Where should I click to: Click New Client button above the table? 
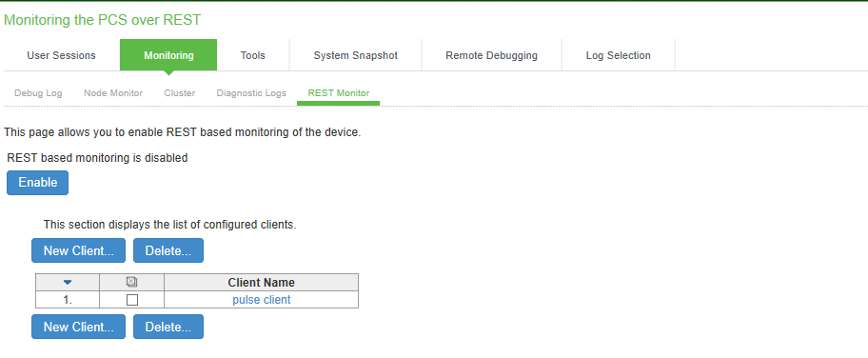79,250
